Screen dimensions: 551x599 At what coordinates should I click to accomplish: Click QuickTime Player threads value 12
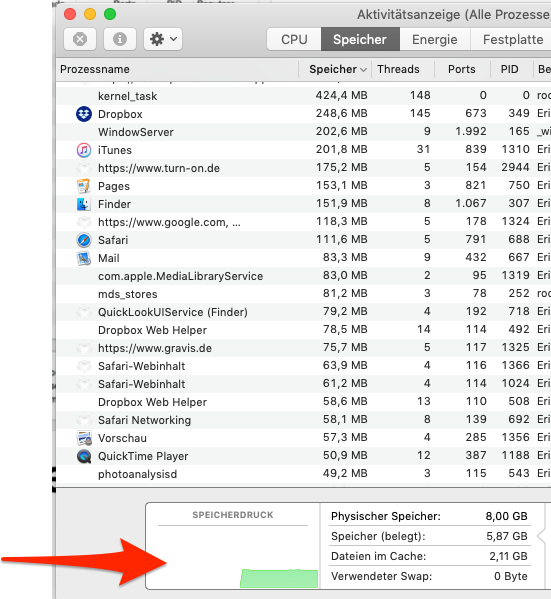[423, 455]
